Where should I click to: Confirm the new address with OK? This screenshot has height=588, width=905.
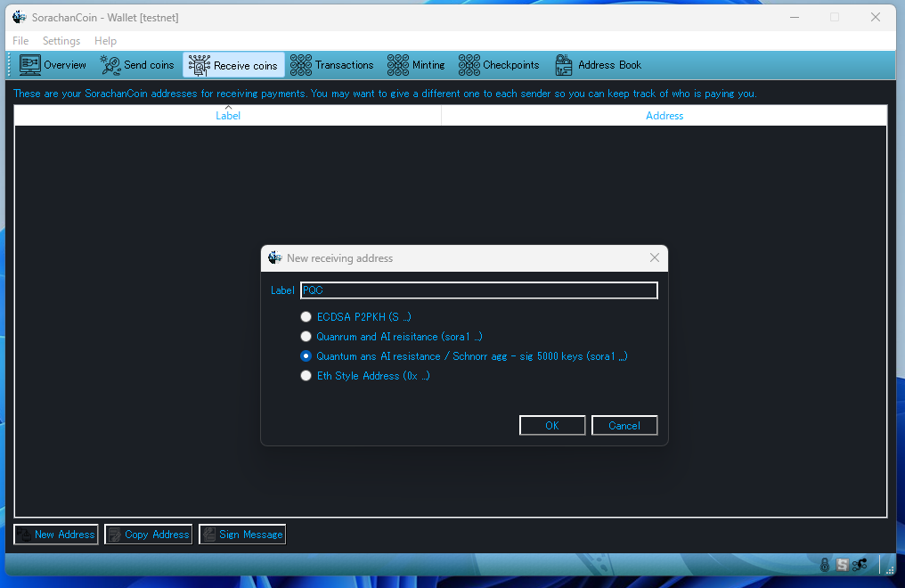(552, 426)
